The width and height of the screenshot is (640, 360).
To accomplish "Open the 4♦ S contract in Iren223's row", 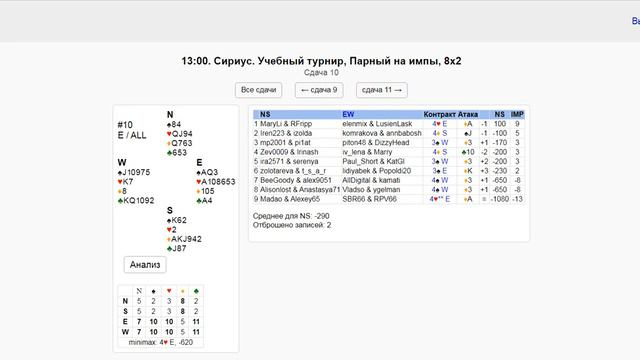I will click(x=440, y=133).
